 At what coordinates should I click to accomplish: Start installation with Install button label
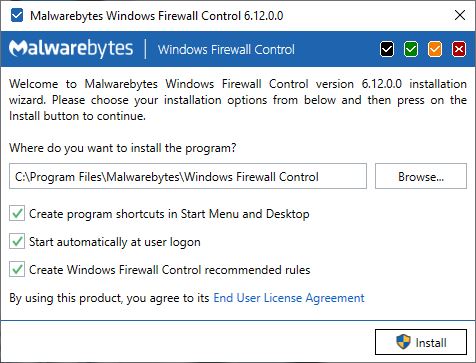pyautogui.click(x=431, y=342)
